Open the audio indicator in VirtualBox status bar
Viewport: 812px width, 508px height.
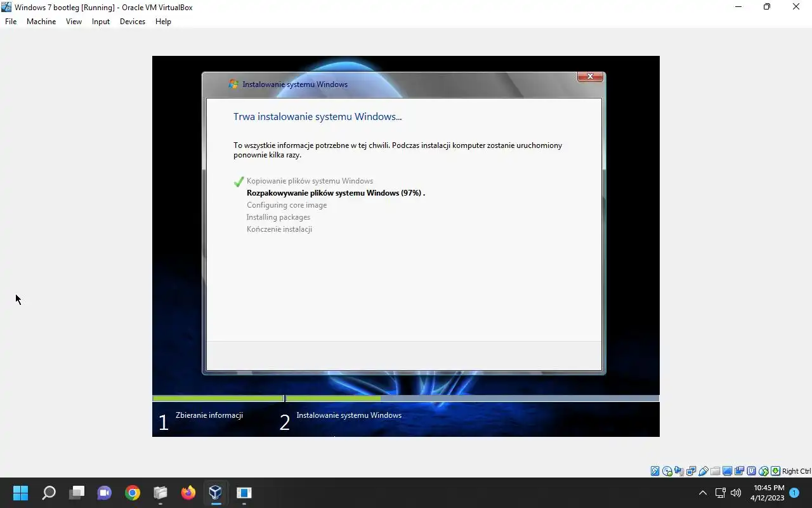(679, 471)
